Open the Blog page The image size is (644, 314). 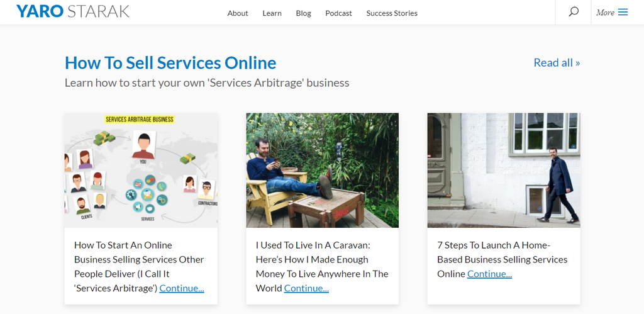pos(303,13)
